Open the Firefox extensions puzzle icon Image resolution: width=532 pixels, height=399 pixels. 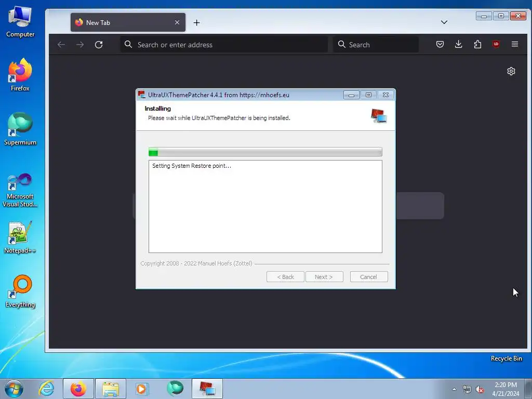(477, 44)
